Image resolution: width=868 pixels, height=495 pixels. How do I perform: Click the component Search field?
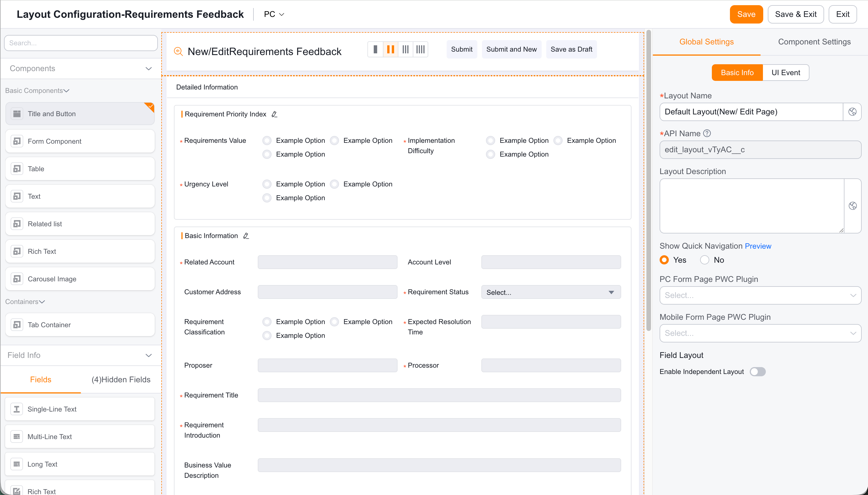[x=81, y=43]
